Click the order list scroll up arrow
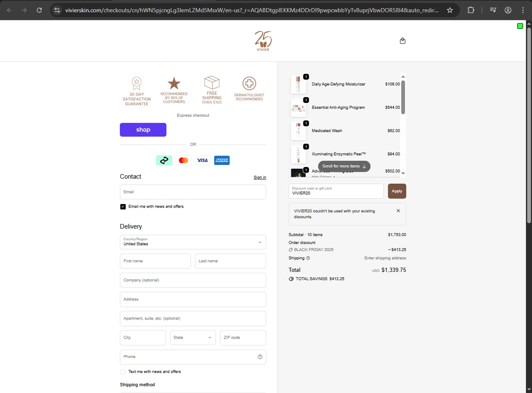This screenshot has width=532, height=393. (403, 77)
